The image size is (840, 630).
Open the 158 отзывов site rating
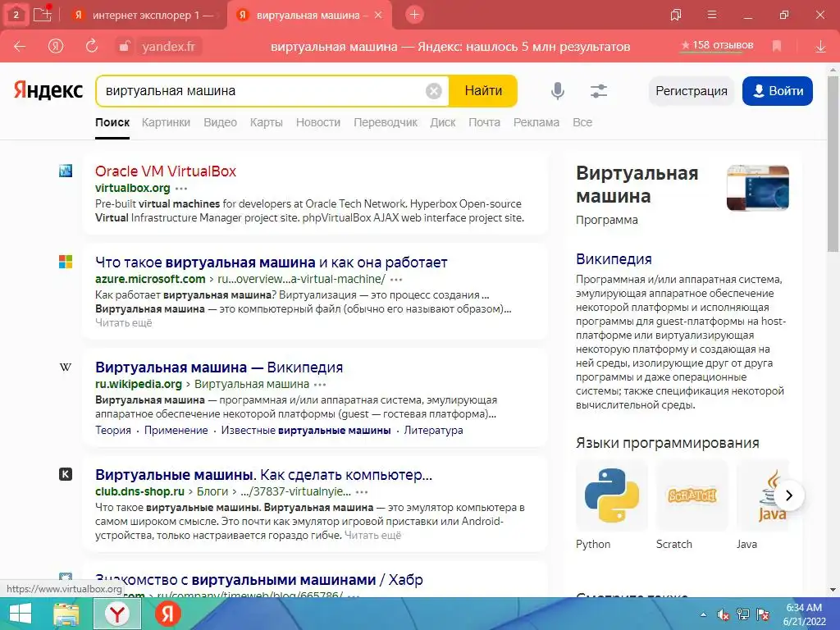coord(717,46)
